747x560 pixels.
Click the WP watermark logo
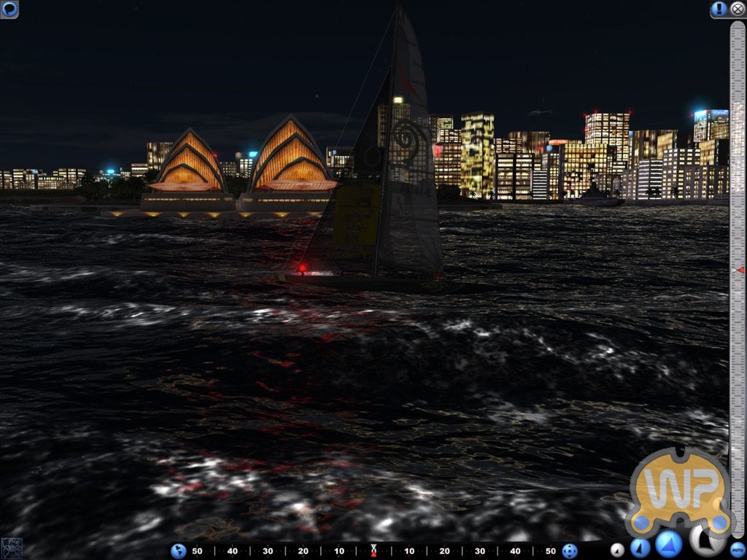click(678, 490)
